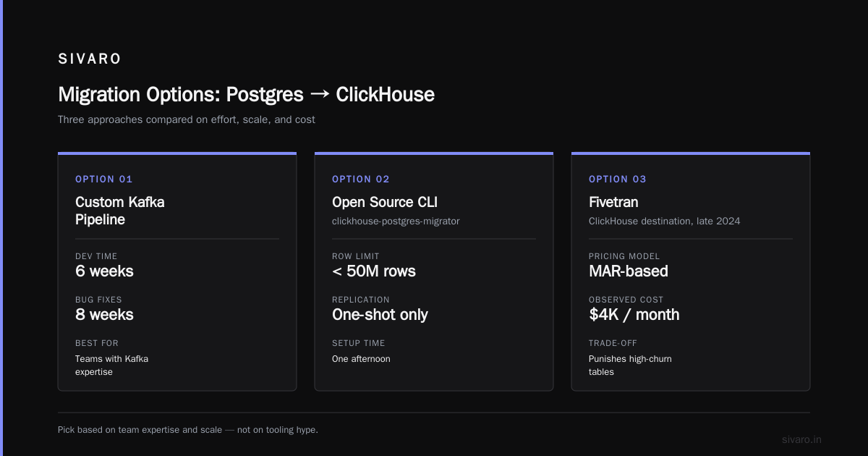Select the '6 weeks' value
Screen dimensions: 868x456
click(104, 271)
